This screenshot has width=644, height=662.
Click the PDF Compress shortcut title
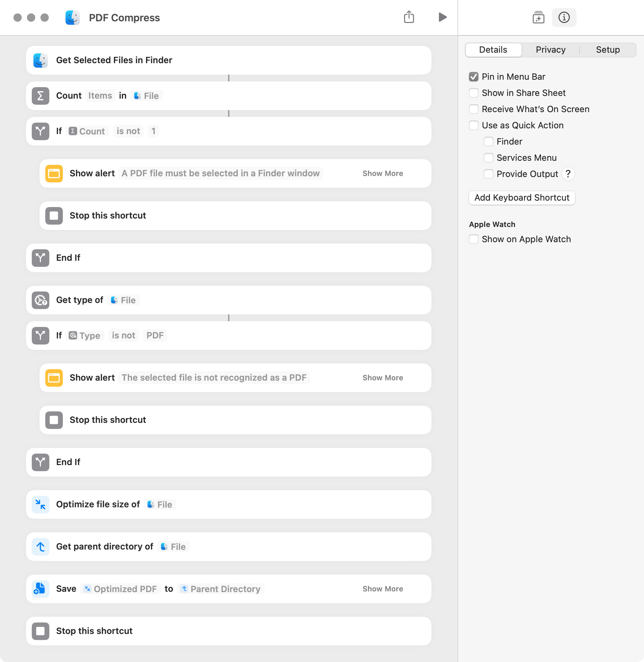124,18
